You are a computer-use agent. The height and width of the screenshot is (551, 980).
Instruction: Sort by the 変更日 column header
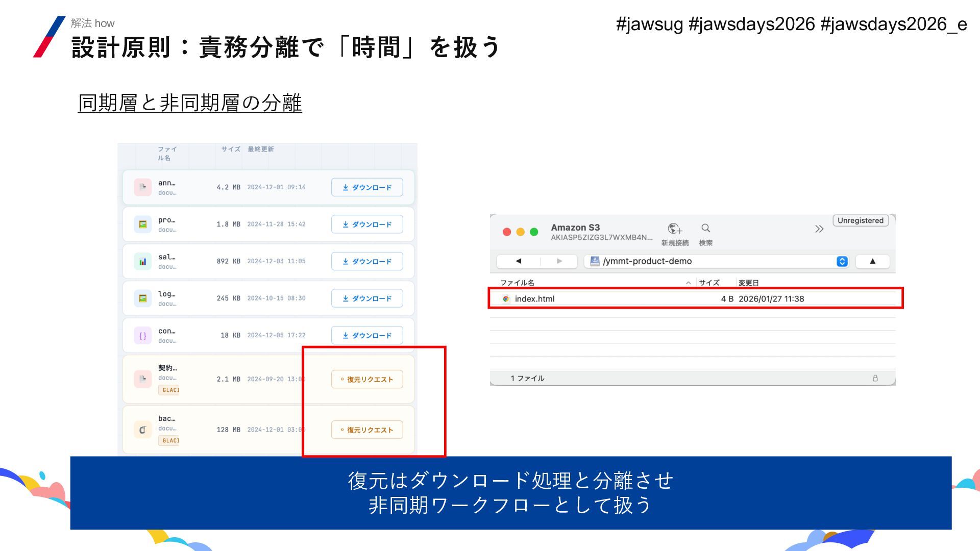pos(749,283)
